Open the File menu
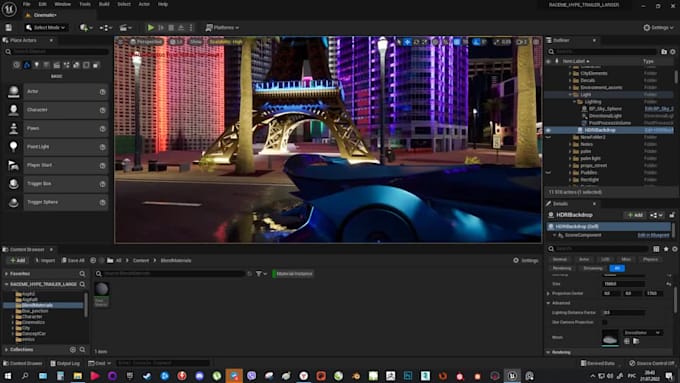 pyautogui.click(x=26, y=4)
